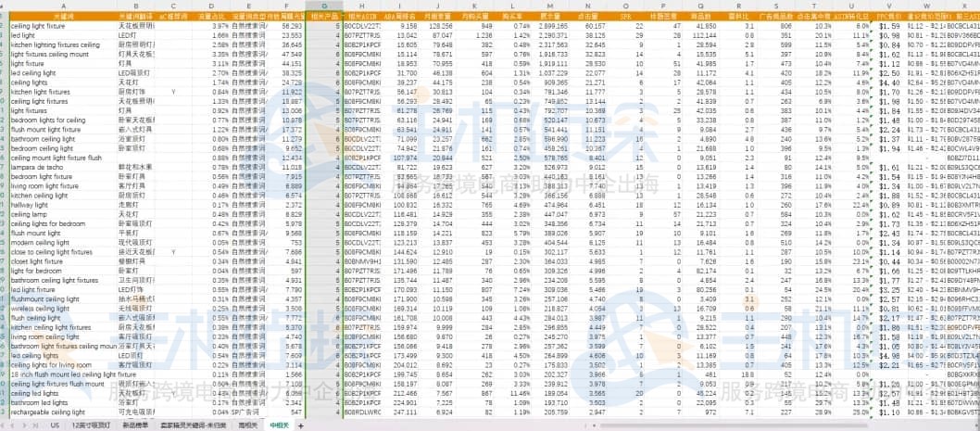Click the 112,144 product count cell
The height and width of the screenshot is (431, 980).
click(702, 35)
